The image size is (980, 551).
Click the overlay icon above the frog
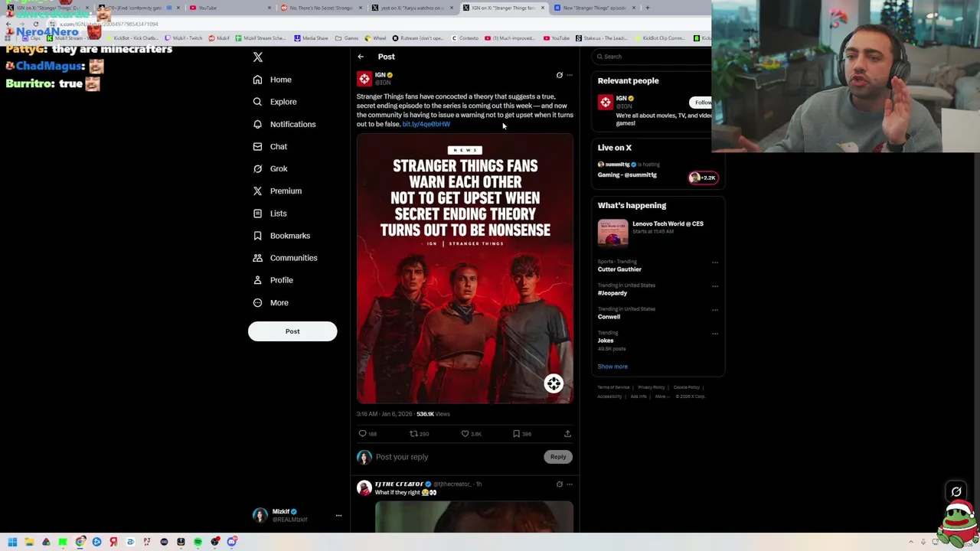956,492
